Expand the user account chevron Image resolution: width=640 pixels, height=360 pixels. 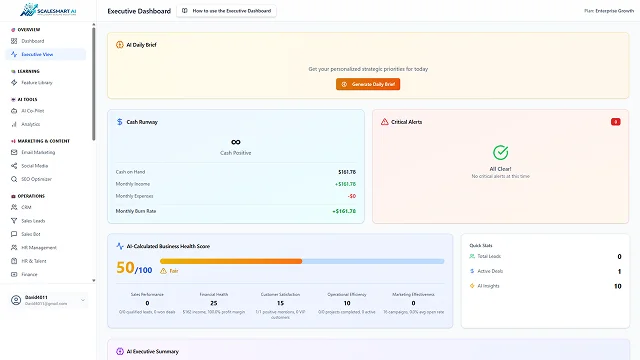(83, 300)
